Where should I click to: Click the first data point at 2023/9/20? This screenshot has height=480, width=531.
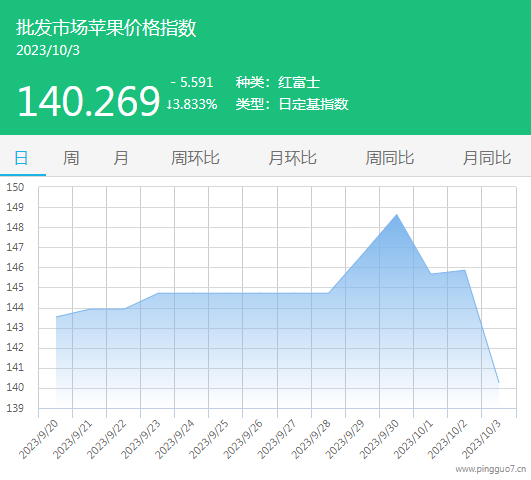coord(56,317)
